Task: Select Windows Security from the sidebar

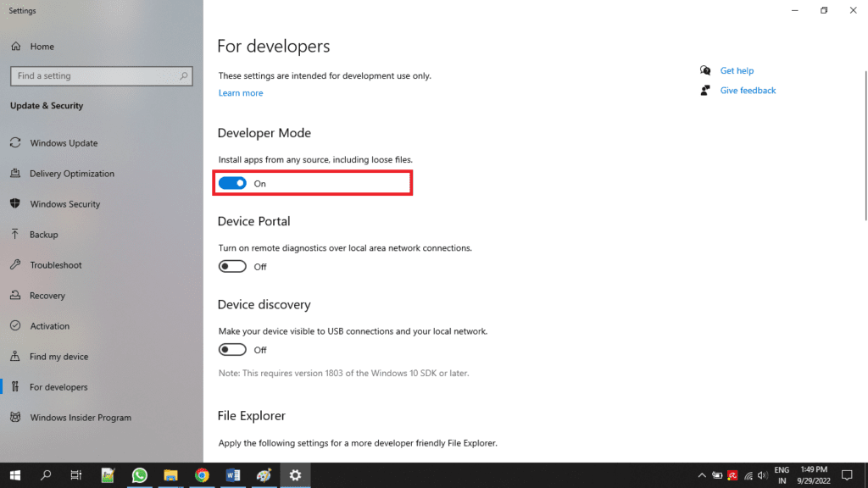Action: pyautogui.click(x=64, y=203)
